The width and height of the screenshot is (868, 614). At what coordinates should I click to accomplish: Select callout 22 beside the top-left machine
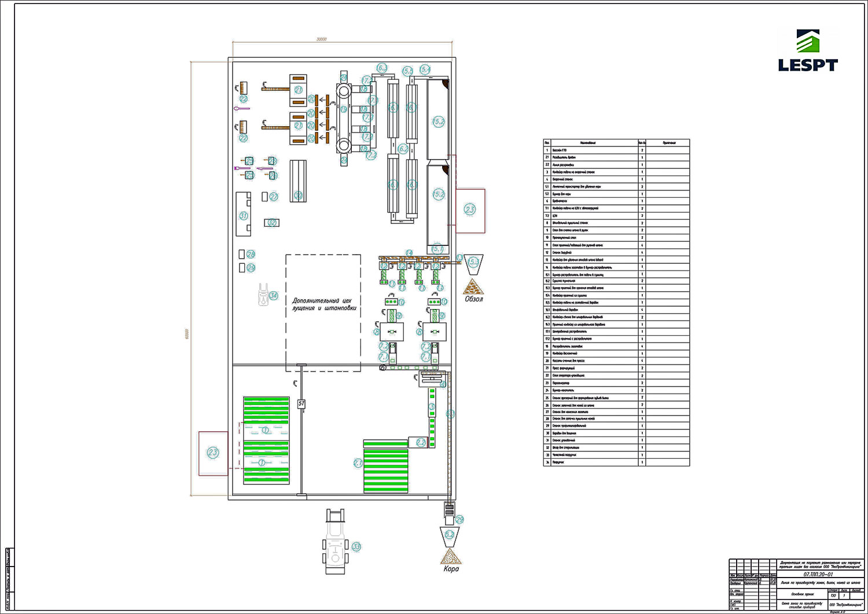tap(244, 100)
